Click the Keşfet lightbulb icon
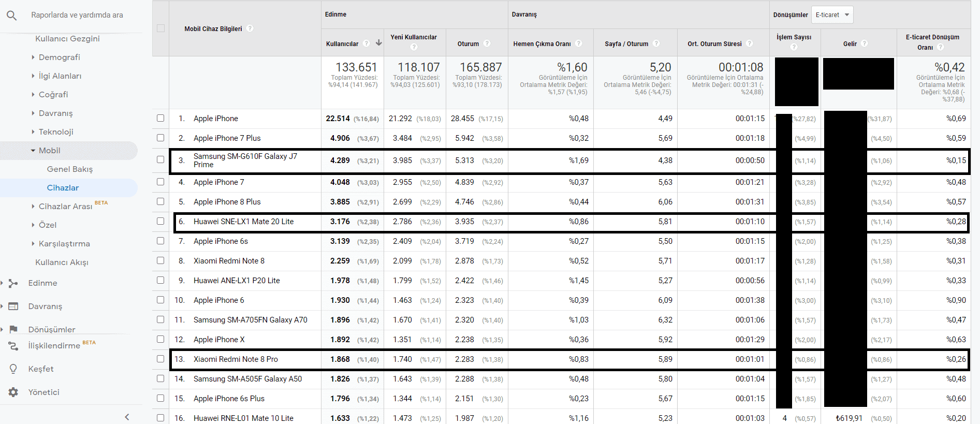The width and height of the screenshot is (980, 424). click(x=13, y=369)
